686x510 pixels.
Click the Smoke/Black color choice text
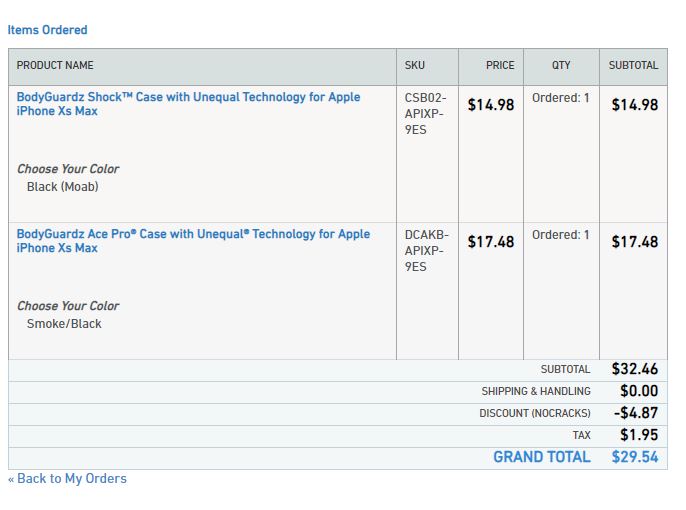tap(64, 324)
